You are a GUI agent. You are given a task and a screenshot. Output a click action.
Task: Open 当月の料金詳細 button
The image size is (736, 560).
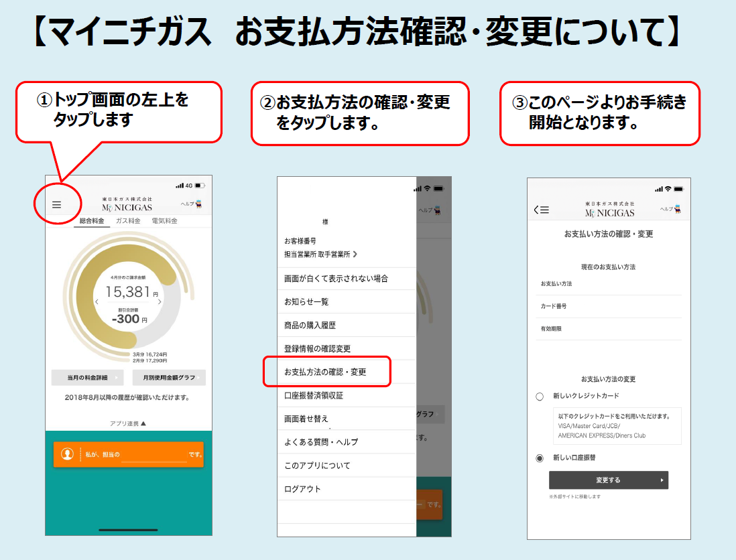point(88,378)
